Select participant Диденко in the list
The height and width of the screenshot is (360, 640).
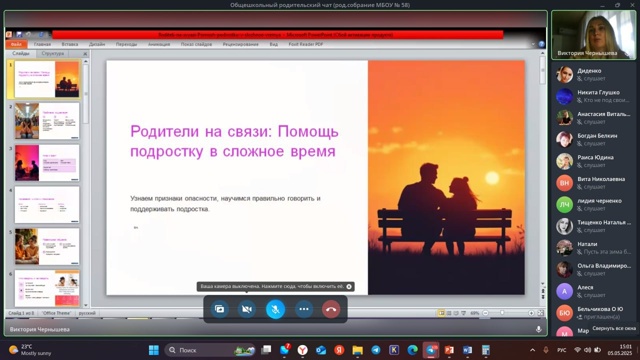coord(594,74)
